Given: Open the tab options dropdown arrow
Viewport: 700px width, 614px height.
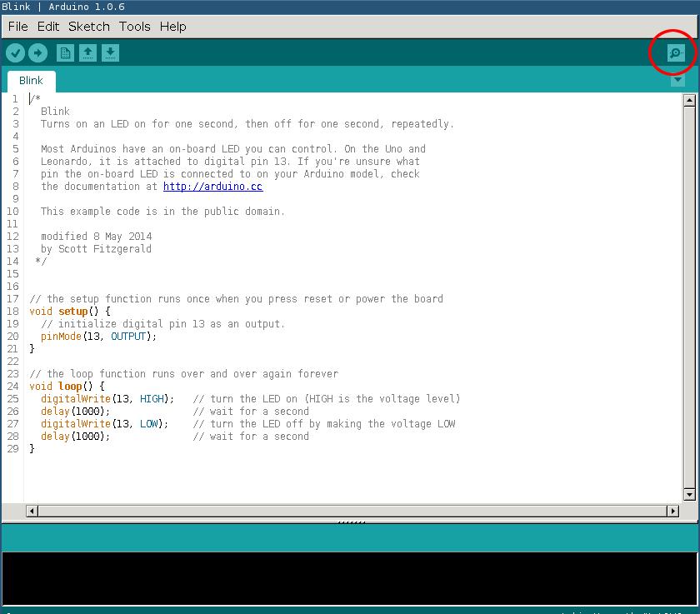Looking at the screenshot, I should (x=677, y=80).
